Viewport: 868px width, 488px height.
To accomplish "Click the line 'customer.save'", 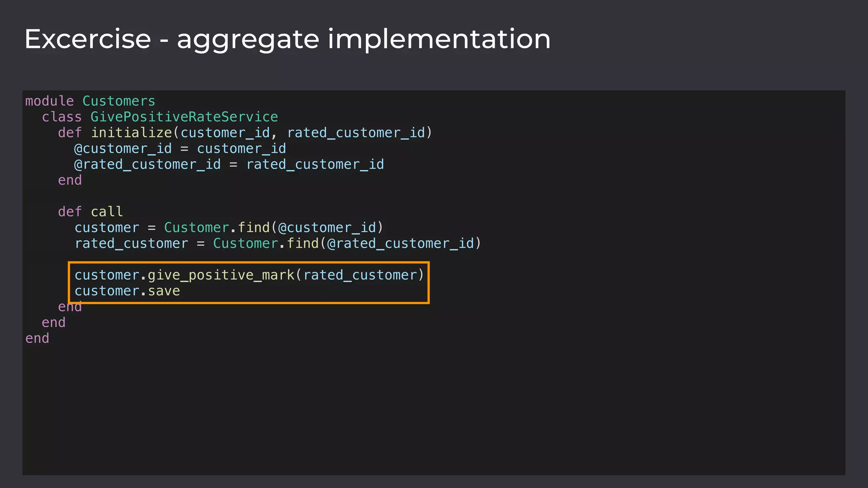I will (x=127, y=291).
